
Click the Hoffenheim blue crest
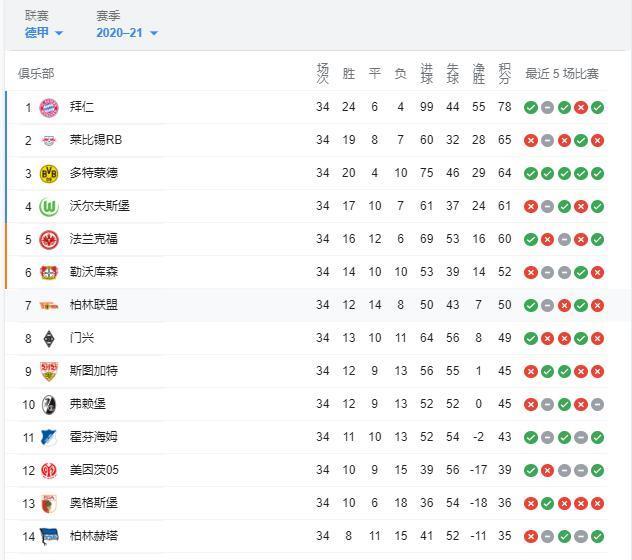[49, 438]
